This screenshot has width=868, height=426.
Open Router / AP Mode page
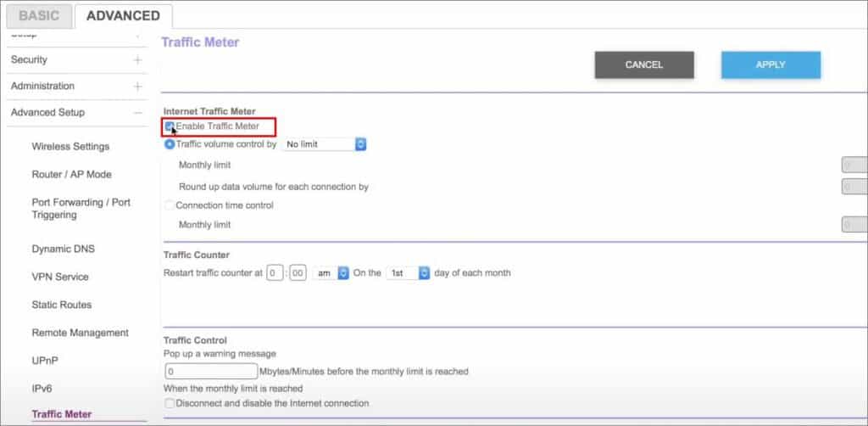(71, 175)
